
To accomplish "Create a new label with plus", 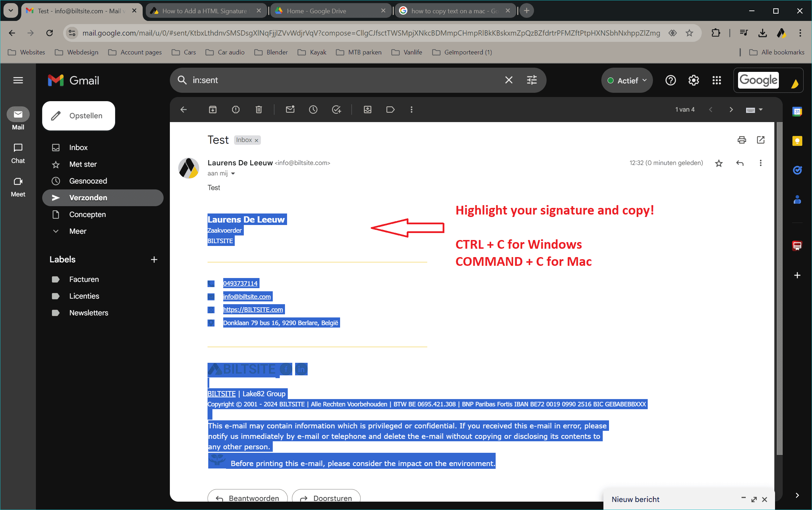I will [154, 260].
